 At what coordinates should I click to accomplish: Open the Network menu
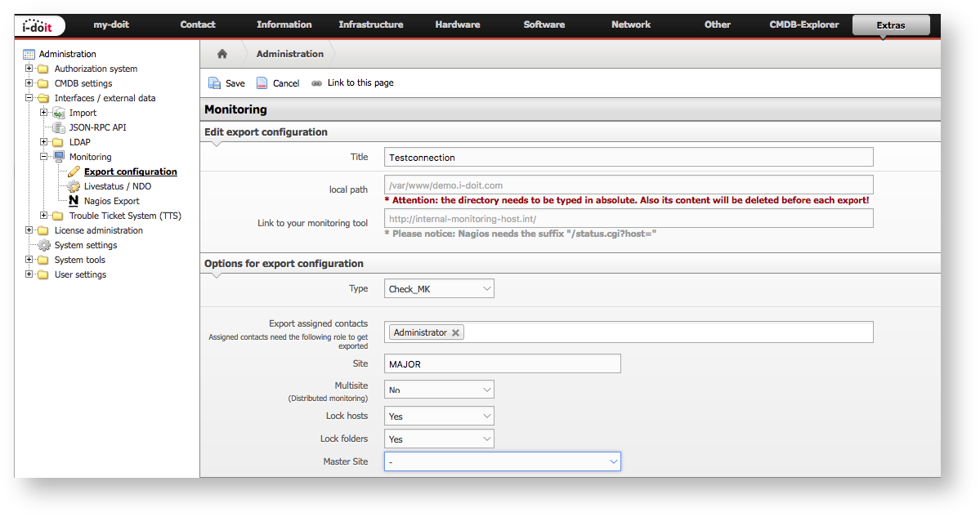631,25
